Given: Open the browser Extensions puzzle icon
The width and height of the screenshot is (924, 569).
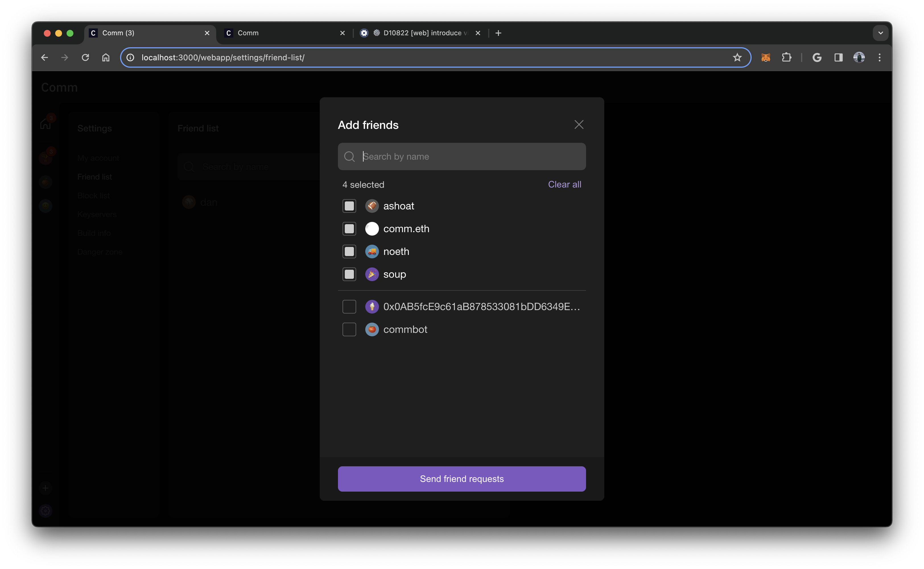Looking at the screenshot, I should click(786, 57).
